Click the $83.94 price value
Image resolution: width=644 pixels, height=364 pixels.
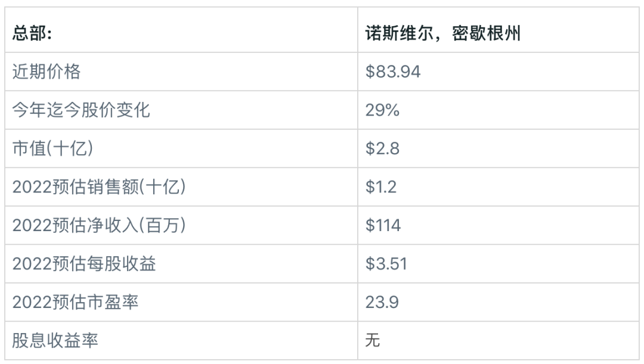(x=393, y=72)
